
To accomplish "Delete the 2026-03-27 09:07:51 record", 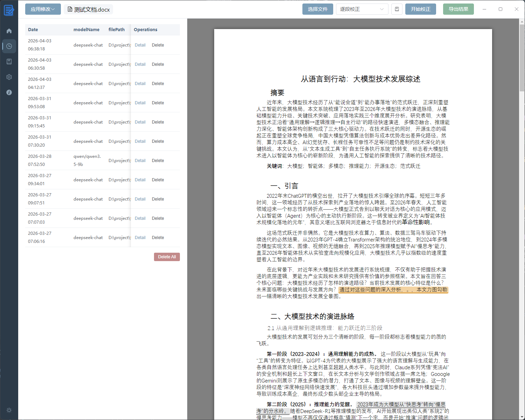I will click(158, 199).
